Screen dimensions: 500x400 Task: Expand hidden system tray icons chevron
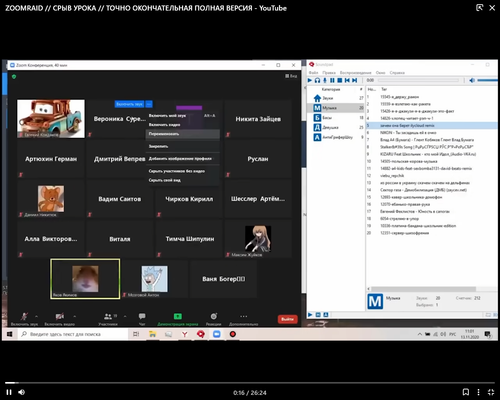[419, 334]
